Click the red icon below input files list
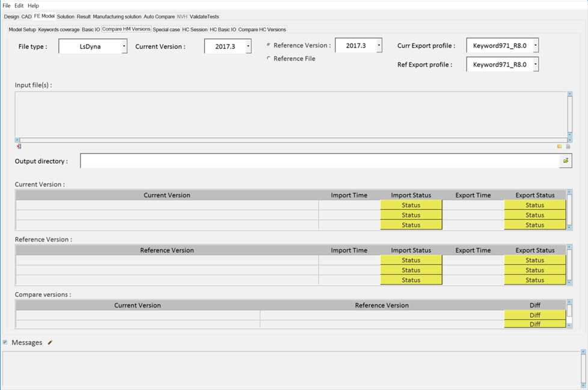 click(19, 146)
